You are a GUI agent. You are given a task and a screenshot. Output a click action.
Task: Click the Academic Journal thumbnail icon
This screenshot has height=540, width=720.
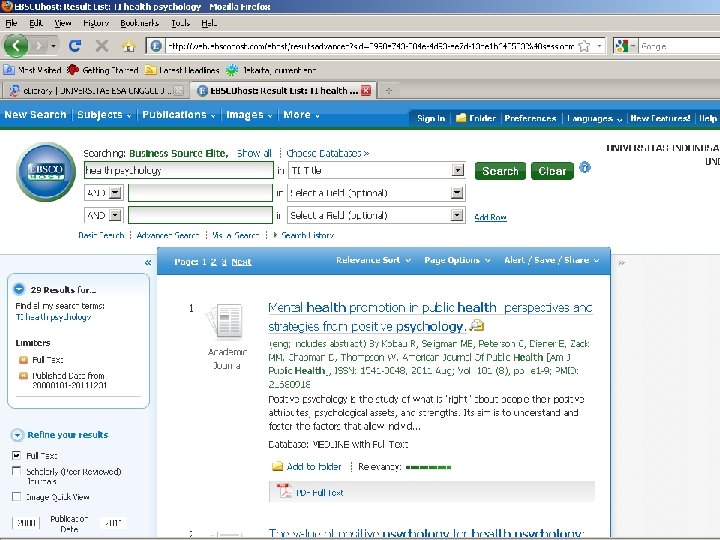click(226, 321)
